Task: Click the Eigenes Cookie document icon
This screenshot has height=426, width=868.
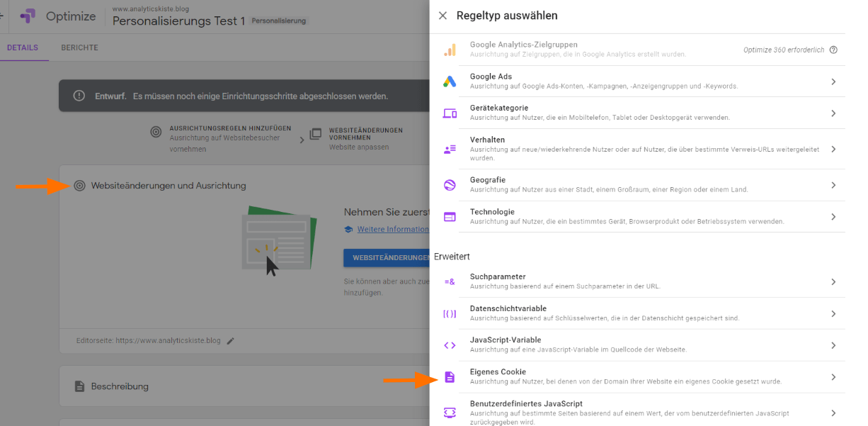Action: (450, 377)
